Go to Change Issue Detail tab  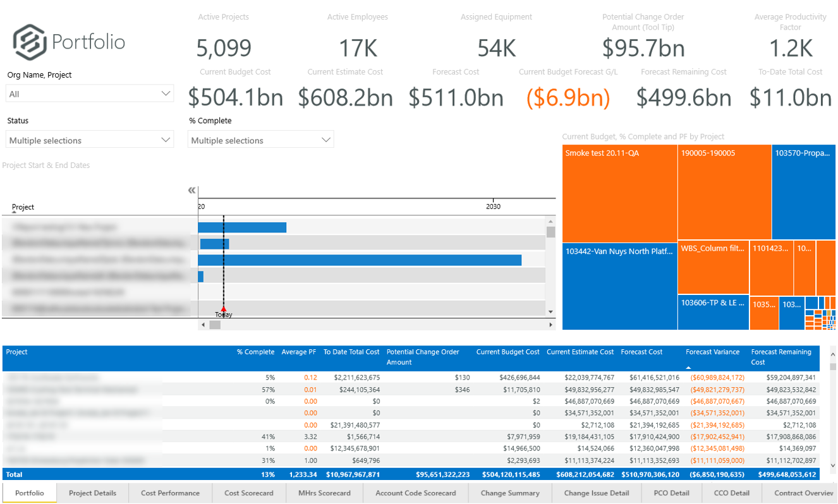click(x=597, y=493)
